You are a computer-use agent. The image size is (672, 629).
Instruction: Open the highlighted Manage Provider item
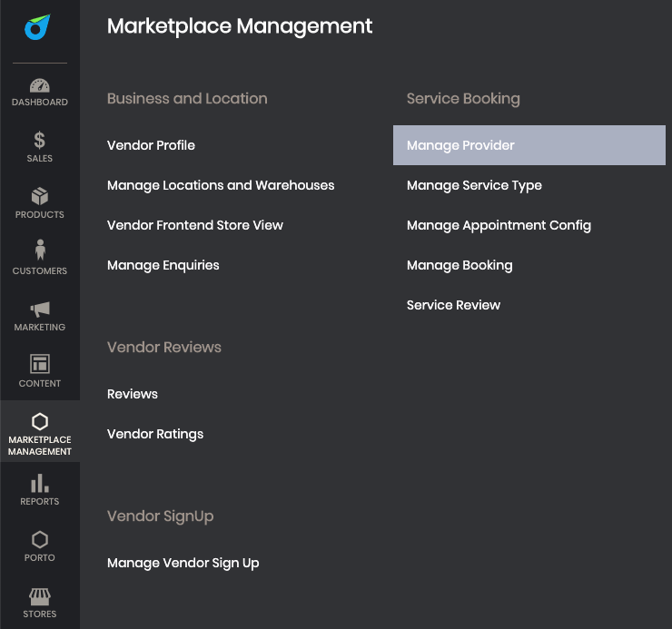pos(460,145)
